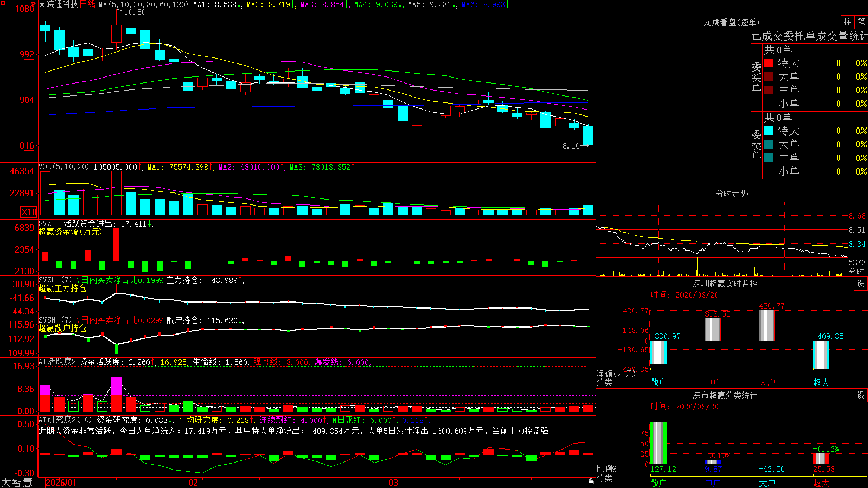Click the 深圳超赢实时监控 panel title
The width and height of the screenshot is (868, 488).
[725, 284]
